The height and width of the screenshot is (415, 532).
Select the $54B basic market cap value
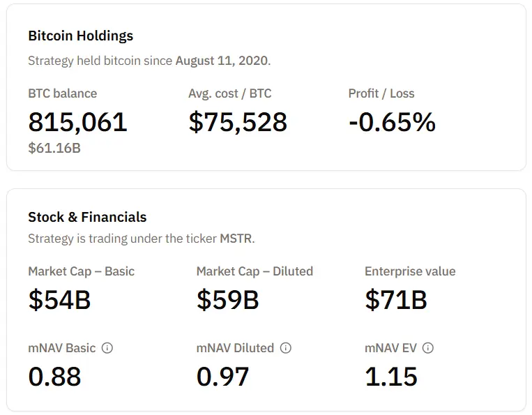(59, 300)
